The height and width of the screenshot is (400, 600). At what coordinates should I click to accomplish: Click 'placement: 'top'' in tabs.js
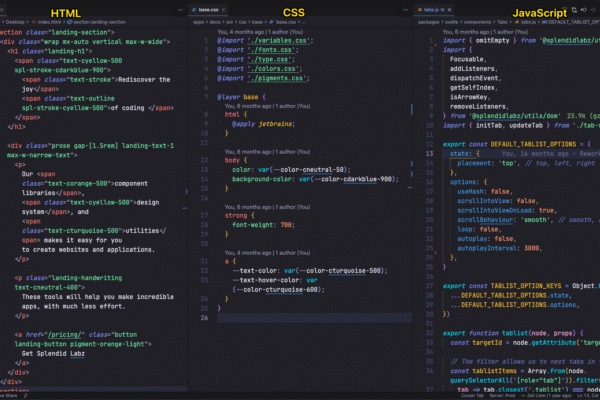click(x=486, y=163)
